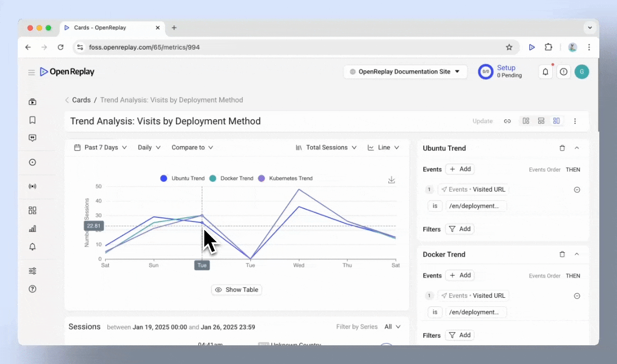
Task: Switch to the highlighted grid layout view
Action: 556,121
